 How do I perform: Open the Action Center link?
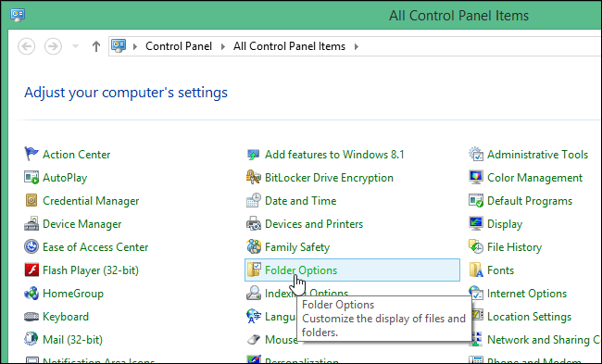tap(76, 155)
